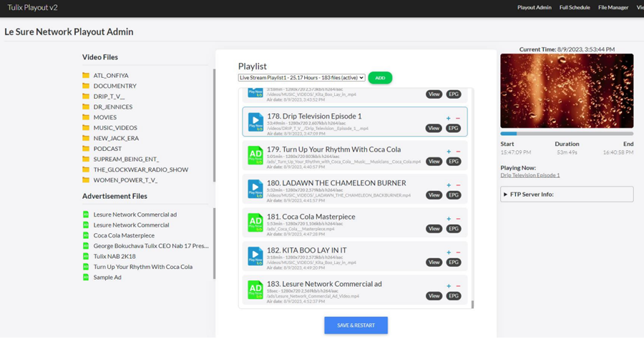Click ad file icon beside Tulix NAB 2K18

pyautogui.click(x=86, y=256)
